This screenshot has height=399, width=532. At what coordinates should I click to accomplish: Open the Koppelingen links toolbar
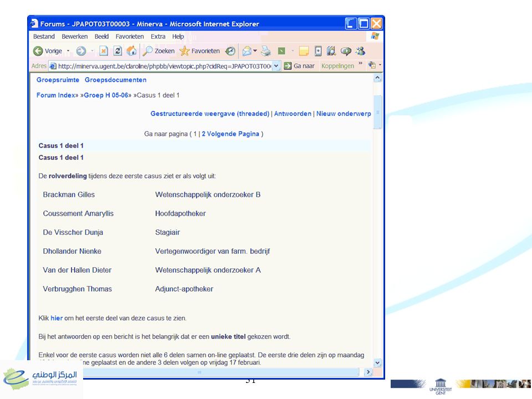click(337, 66)
